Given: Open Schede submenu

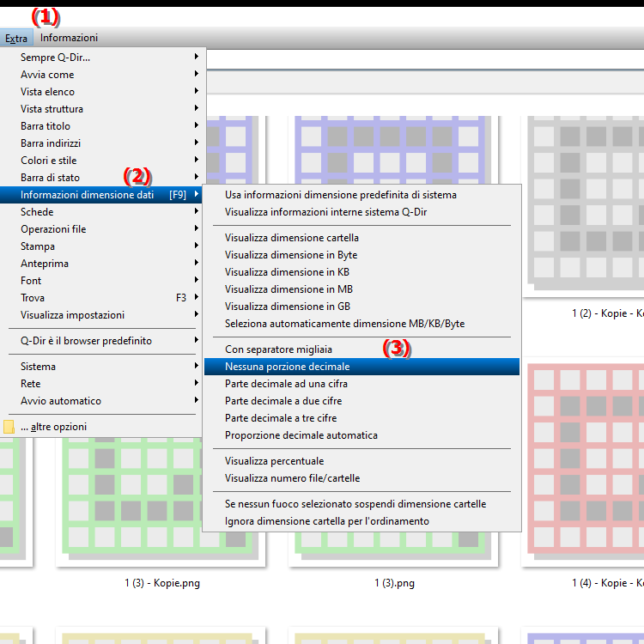Looking at the screenshot, I should (101, 212).
